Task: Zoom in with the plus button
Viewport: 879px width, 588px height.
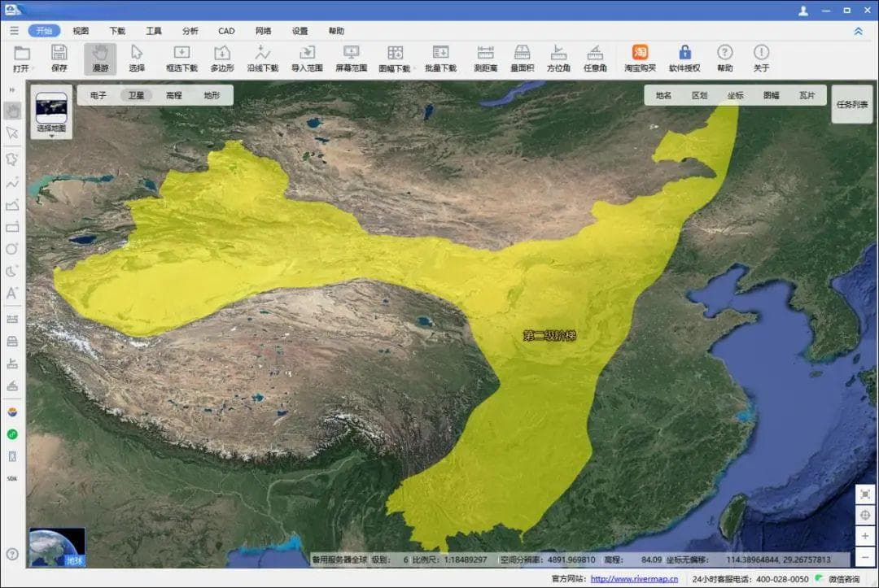Action: click(x=865, y=536)
